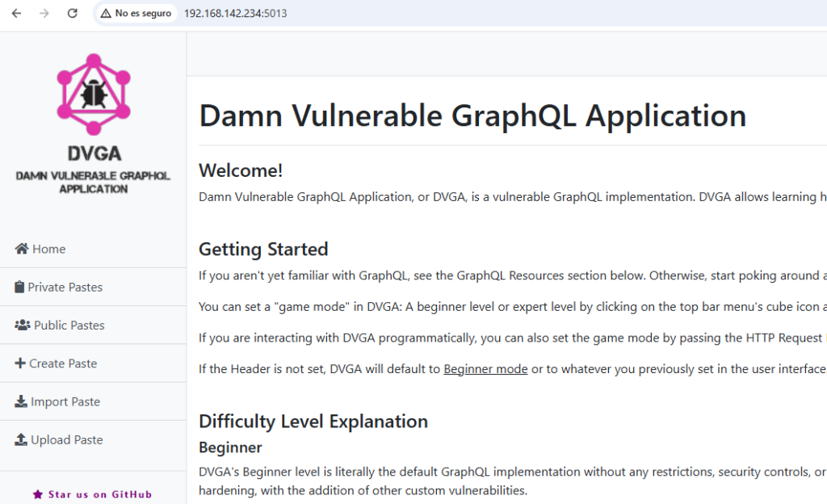Click the address bar URL 192.168.142.234:5013
The image size is (827, 504).
click(235, 13)
